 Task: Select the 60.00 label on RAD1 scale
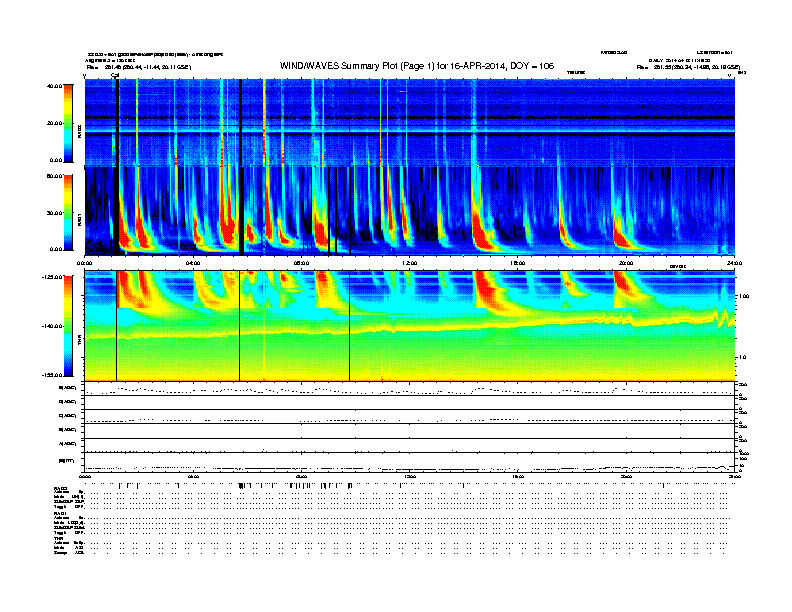coord(54,176)
